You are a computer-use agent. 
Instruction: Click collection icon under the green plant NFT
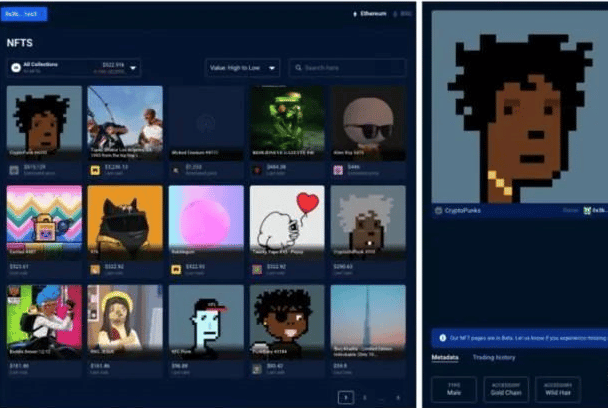(257, 170)
